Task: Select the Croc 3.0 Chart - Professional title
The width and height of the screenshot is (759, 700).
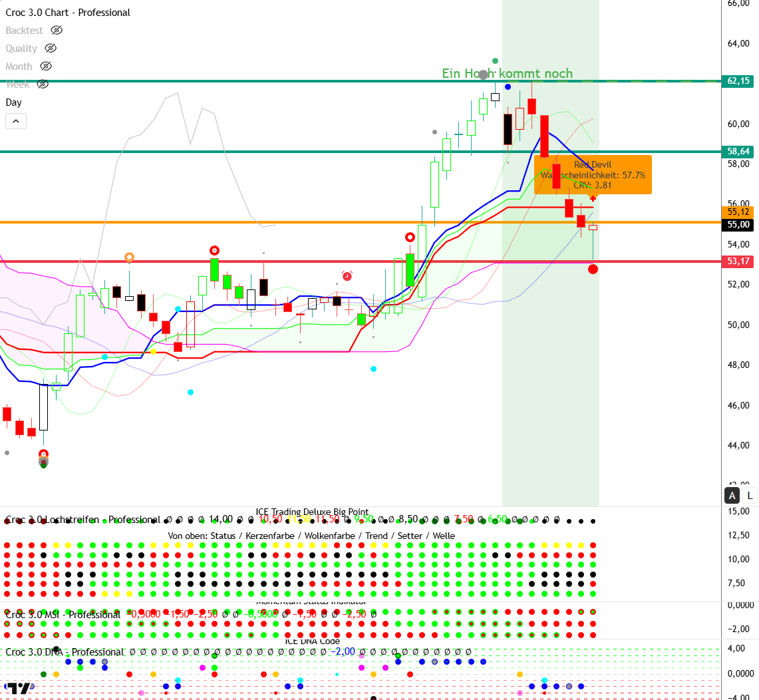Action: [68, 13]
